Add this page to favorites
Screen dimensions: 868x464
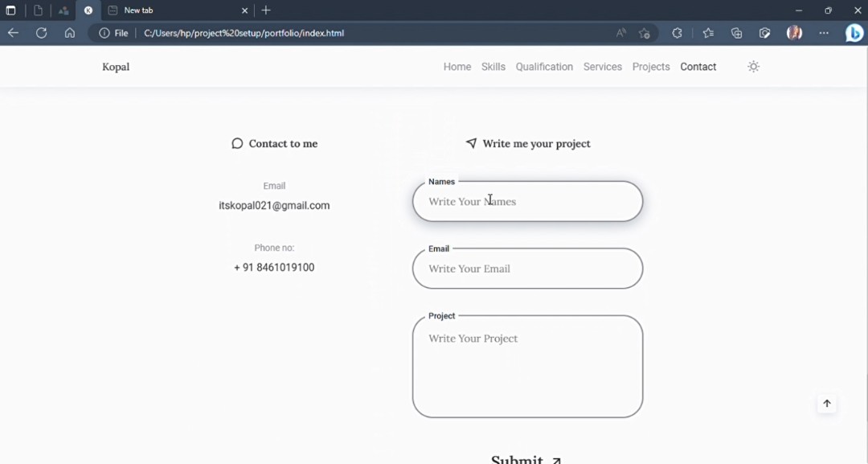click(645, 33)
